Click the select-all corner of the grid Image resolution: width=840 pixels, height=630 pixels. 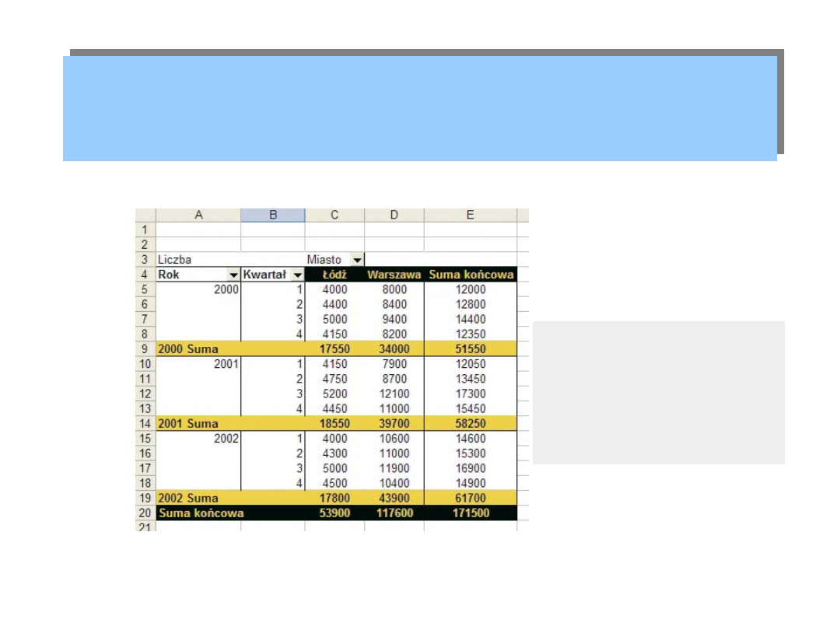145,215
